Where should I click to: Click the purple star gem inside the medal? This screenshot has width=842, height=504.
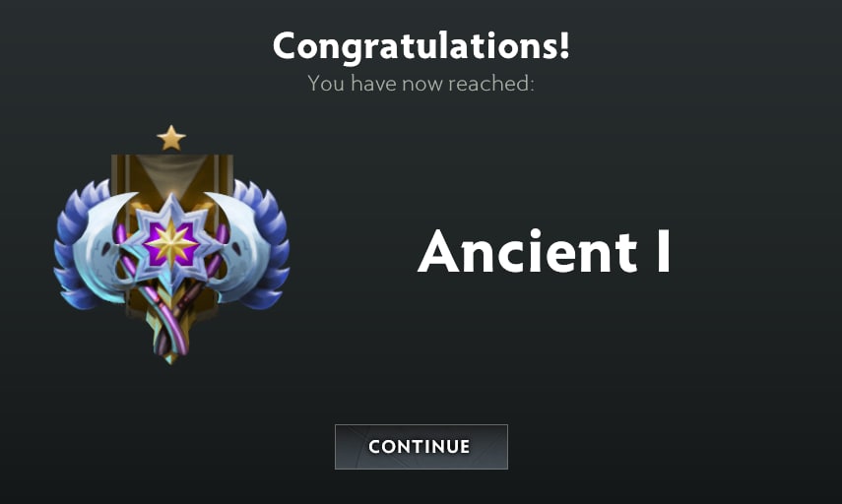pos(171,244)
